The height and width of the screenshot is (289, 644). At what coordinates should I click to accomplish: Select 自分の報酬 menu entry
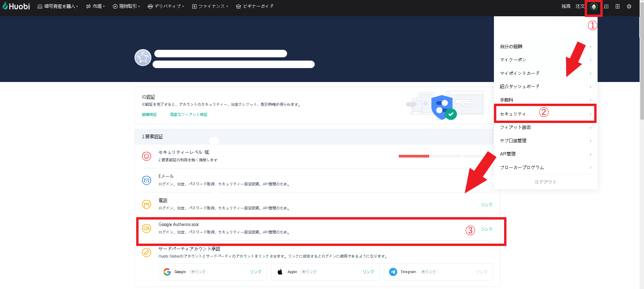545,46
